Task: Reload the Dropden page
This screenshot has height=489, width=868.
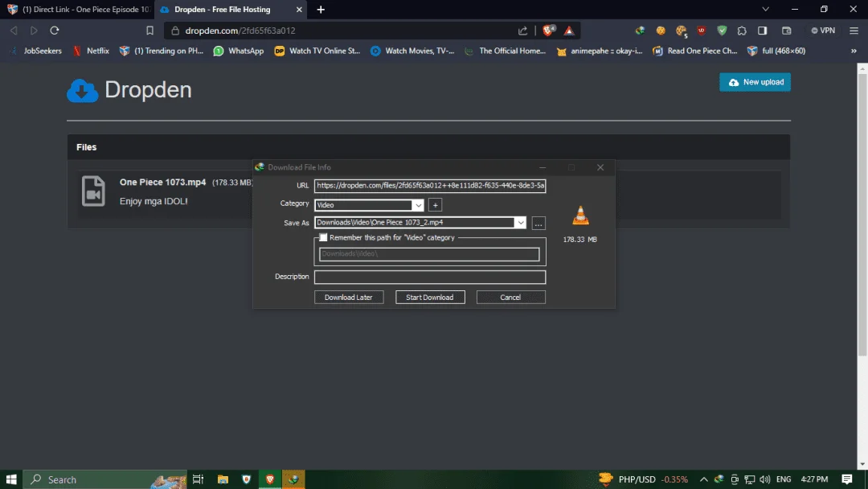Action: 55,31
